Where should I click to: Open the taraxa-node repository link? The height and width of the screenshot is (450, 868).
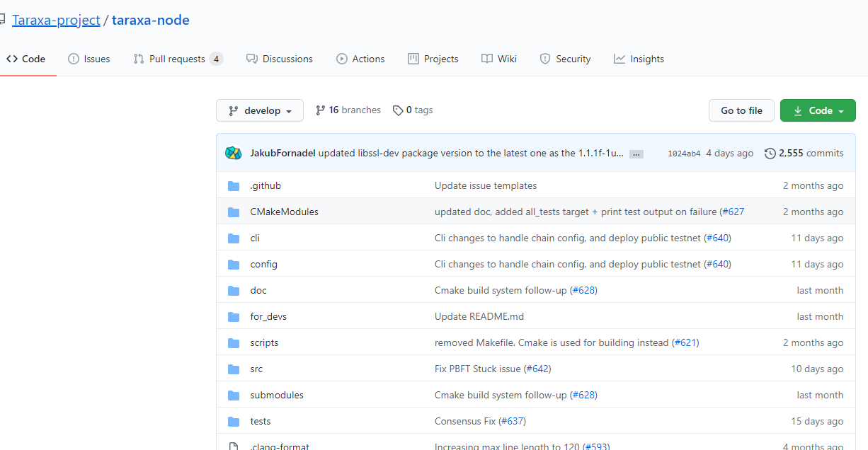151,21
